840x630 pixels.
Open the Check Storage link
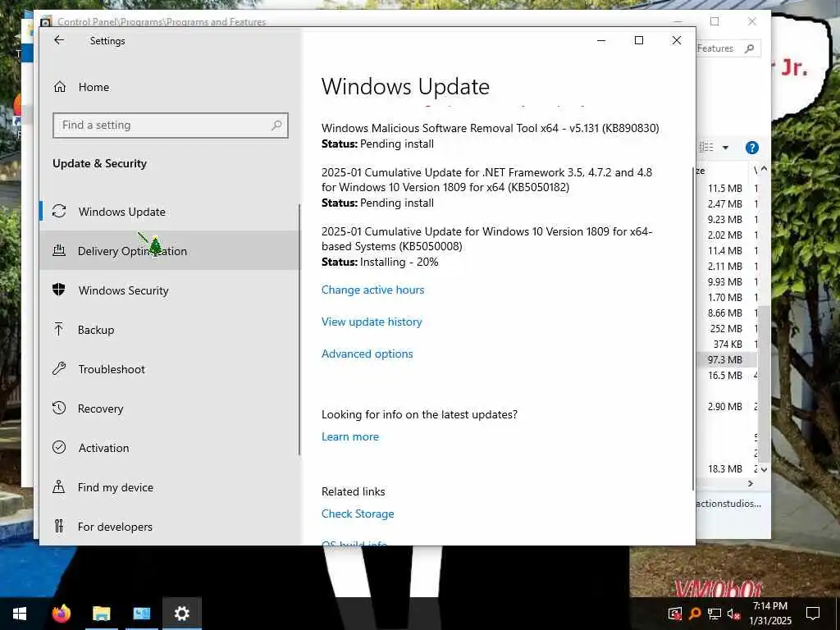coord(358,514)
